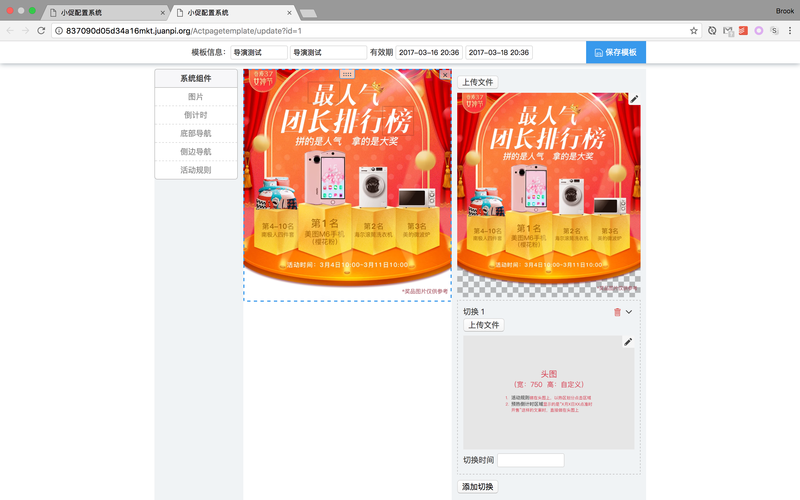Bookmark this page with the star icon
The image size is (800, 500).
pyautogui.click(x=693, y=31)
